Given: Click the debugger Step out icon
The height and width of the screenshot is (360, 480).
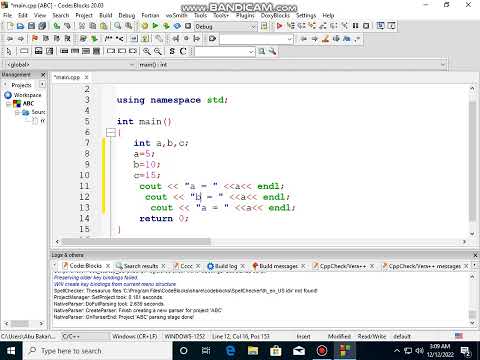Looking at the screenshot, I should [x=323, y=26].
